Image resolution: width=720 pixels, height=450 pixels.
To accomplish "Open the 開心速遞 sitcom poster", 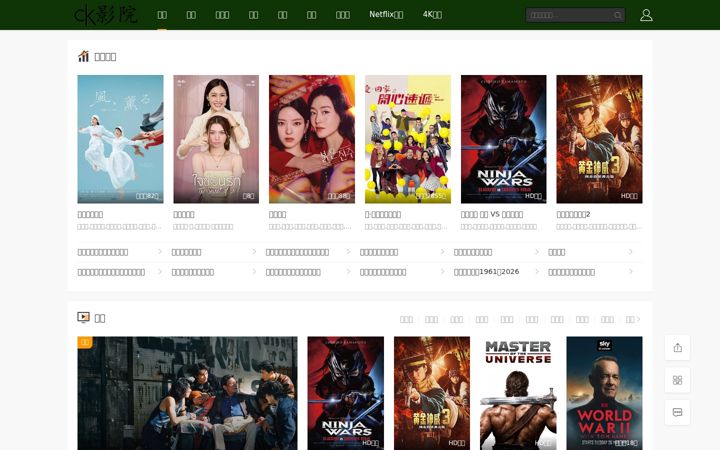I will click(408, 139).
